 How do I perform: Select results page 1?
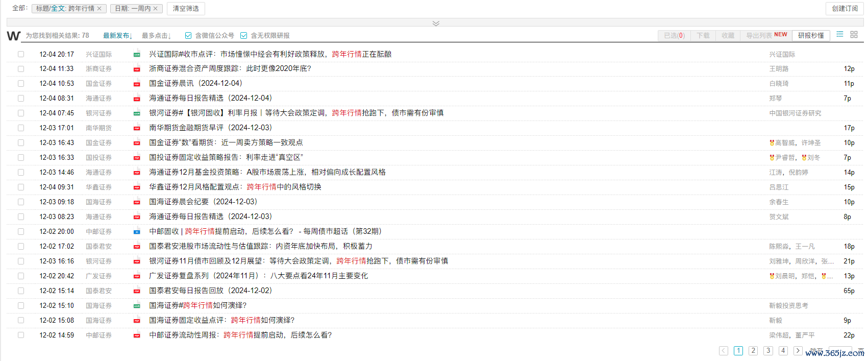coord(738,351)
